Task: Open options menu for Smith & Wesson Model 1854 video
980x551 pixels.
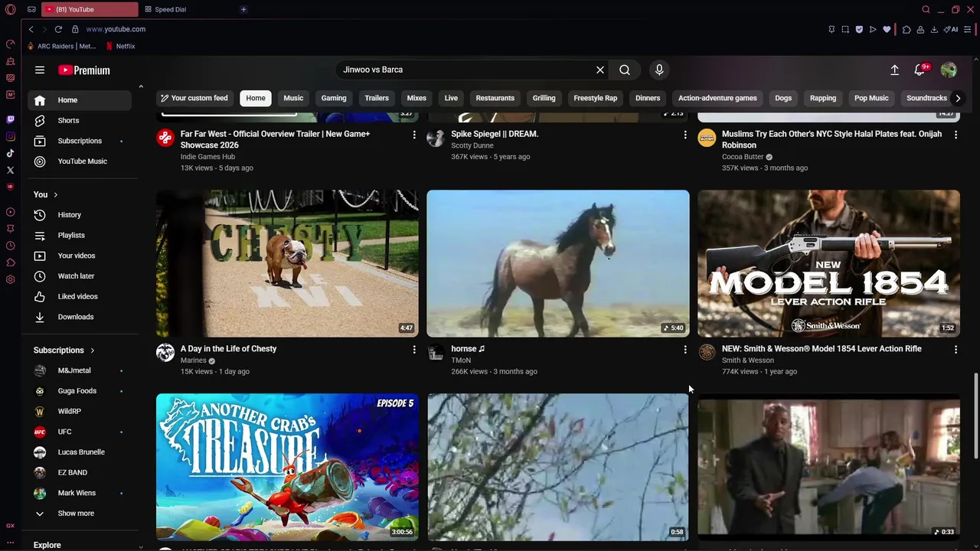Action: [x=955, y=350]
